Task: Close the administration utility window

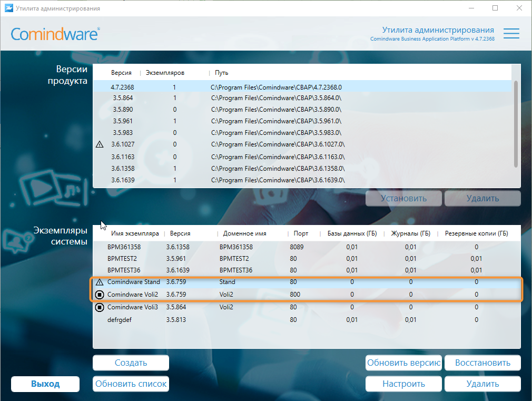Action: 519,8
